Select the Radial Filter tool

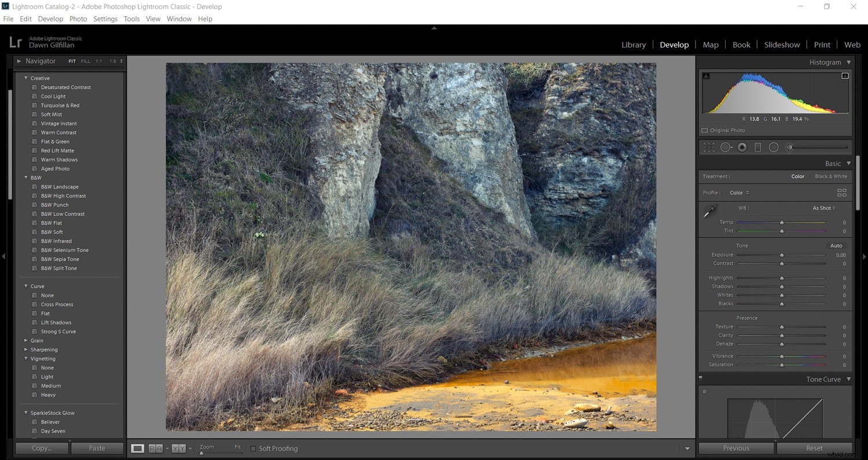(x=774, y=146)
